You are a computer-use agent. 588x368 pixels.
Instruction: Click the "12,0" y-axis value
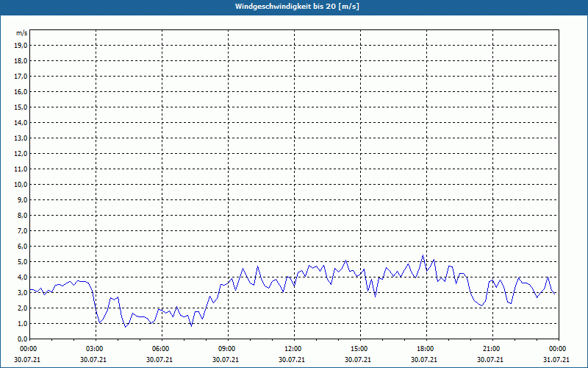[21, 154]
